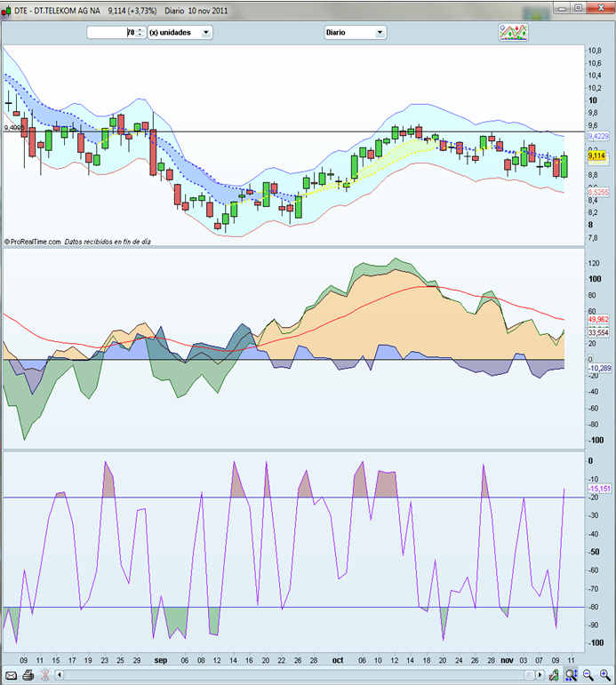The image size is (616, 685).
Task: Click the envelope email icon
Action: [x=9, y=675]
